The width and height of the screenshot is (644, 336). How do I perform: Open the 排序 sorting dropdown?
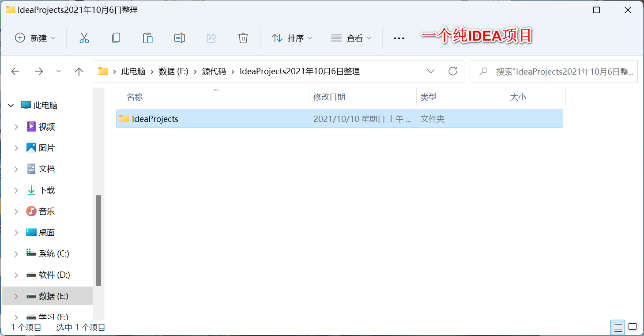(292, 38)
